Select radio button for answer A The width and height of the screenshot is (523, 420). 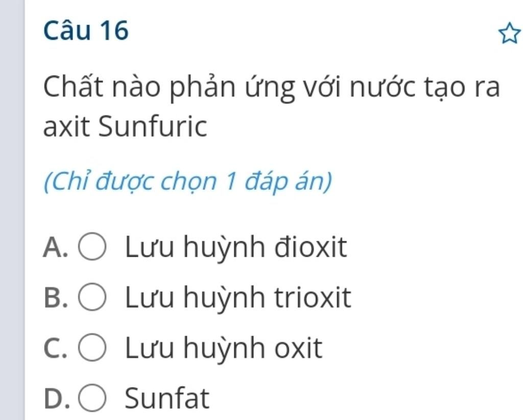pos(92,246)
